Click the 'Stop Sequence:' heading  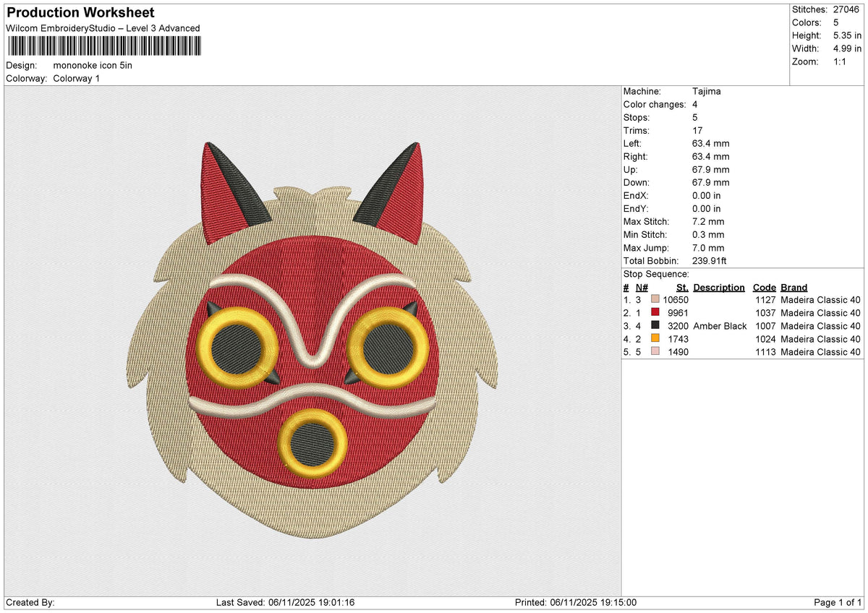(x=656, y=275)
